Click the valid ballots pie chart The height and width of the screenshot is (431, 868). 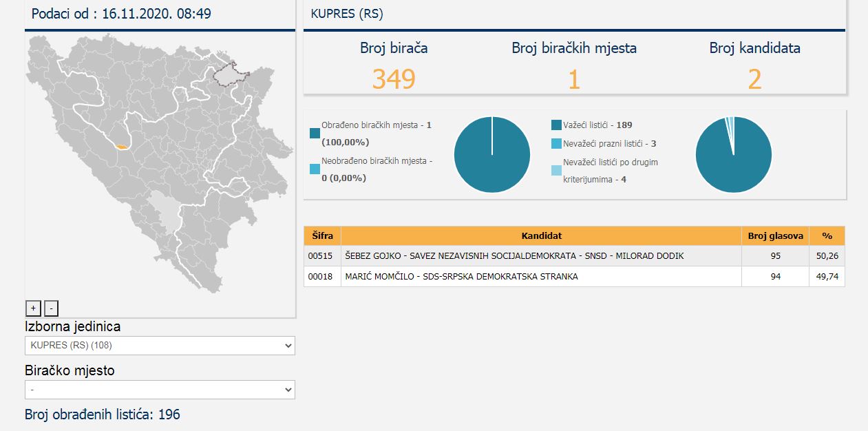pos(733,155)
